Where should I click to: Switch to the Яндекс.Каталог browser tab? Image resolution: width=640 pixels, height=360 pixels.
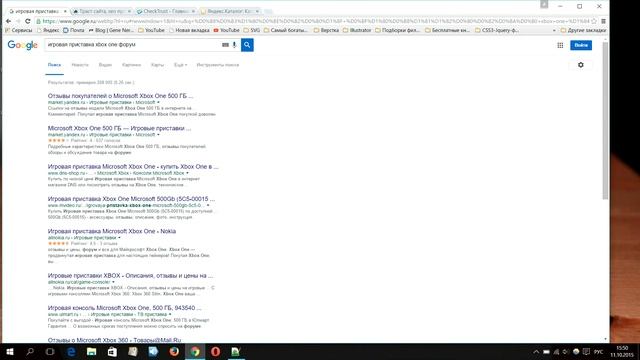pyautogui.click(x=229, y=11)
